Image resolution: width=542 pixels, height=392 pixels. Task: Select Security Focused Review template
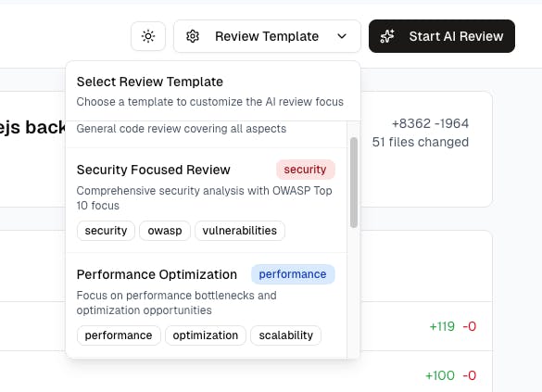(x=207, y=200)
